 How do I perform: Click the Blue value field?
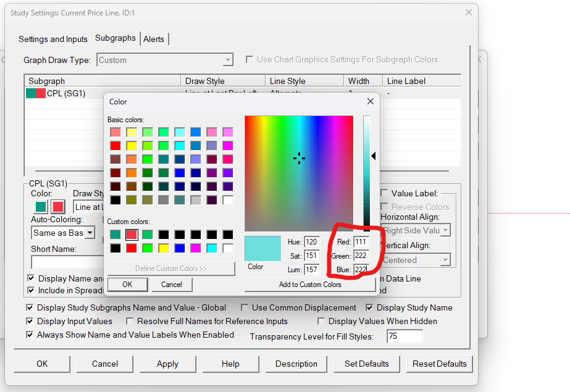[361, 270]
